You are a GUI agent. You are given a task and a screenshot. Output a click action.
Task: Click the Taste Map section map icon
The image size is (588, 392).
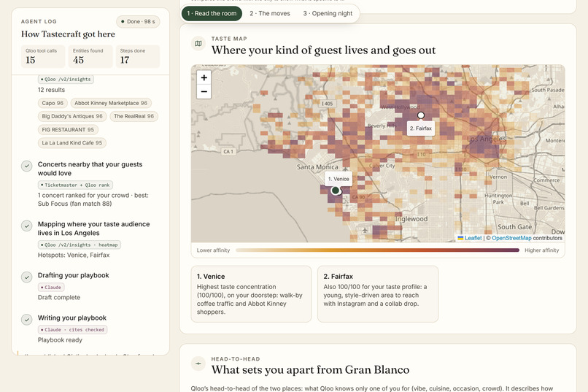pyautogui.click(x=198, y=44)
